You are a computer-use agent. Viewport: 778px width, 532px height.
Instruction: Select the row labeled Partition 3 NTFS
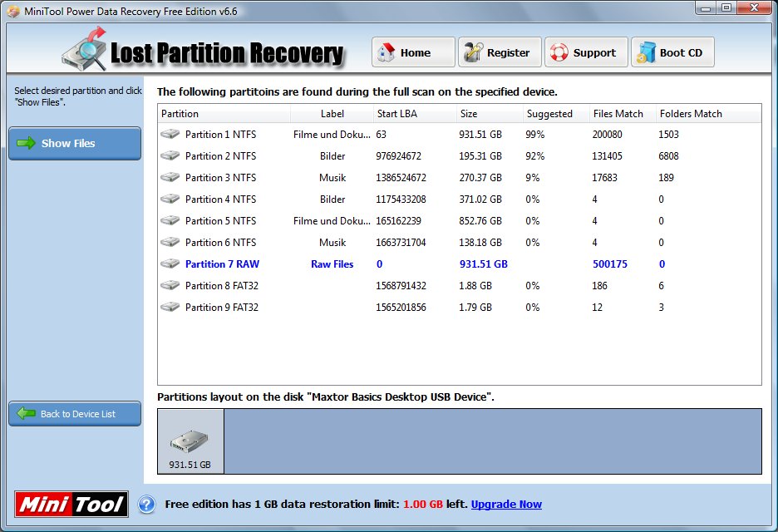(x=460, y=177)
